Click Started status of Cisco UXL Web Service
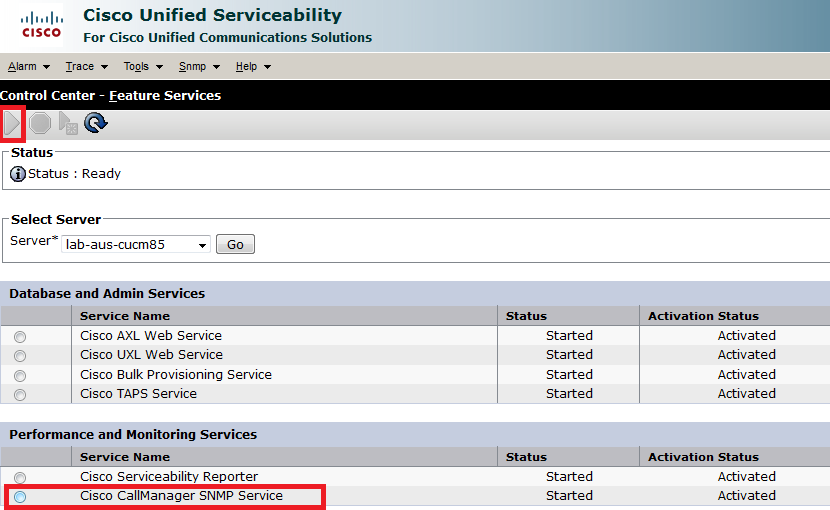 [x=569, y=354]
